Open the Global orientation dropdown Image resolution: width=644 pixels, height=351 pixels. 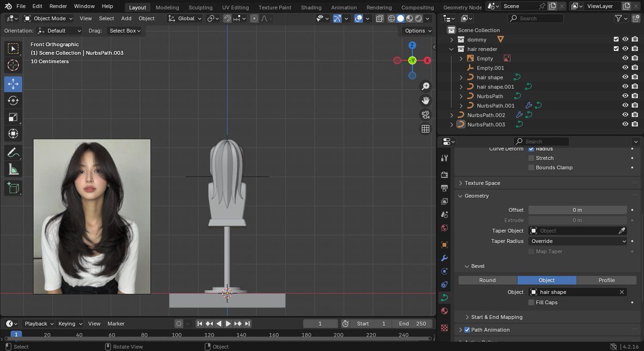[x=185, y=18]
